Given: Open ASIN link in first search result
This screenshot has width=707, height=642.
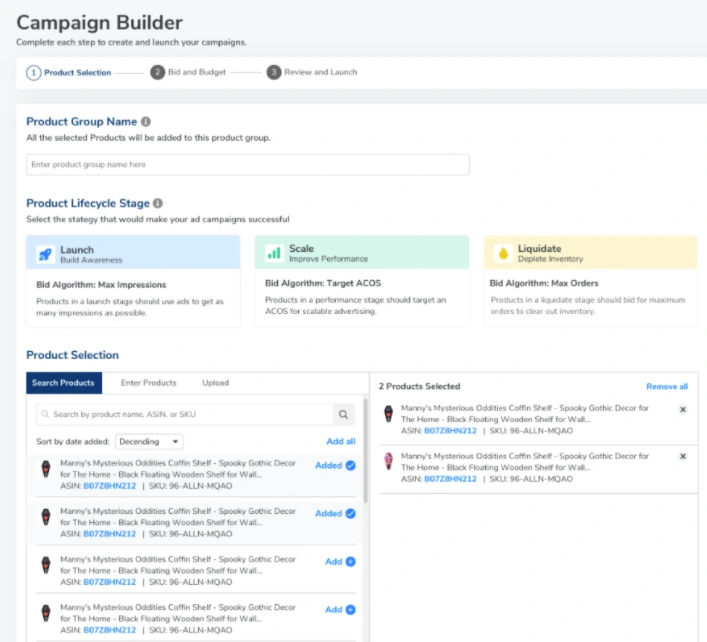Looking at the screenshot, I should [x=110, y=486].
